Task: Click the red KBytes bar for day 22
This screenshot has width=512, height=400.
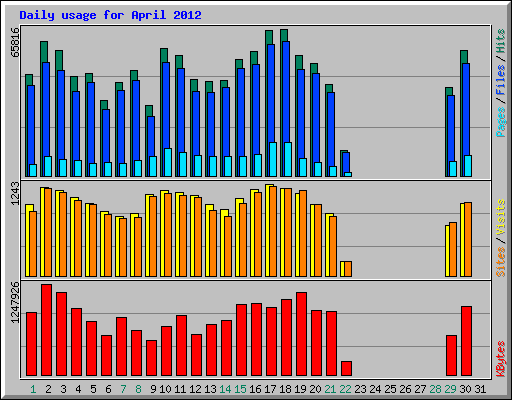Action: coord(346,369)
